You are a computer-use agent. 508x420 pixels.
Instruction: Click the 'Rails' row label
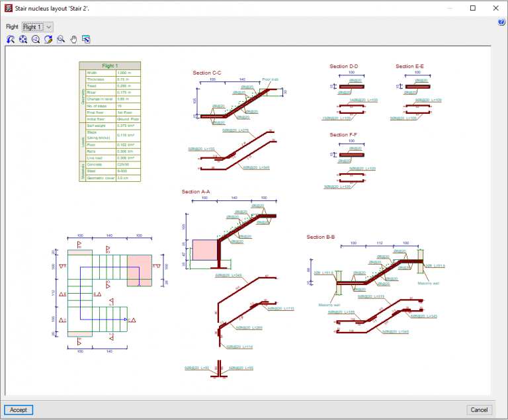[91, 151]
